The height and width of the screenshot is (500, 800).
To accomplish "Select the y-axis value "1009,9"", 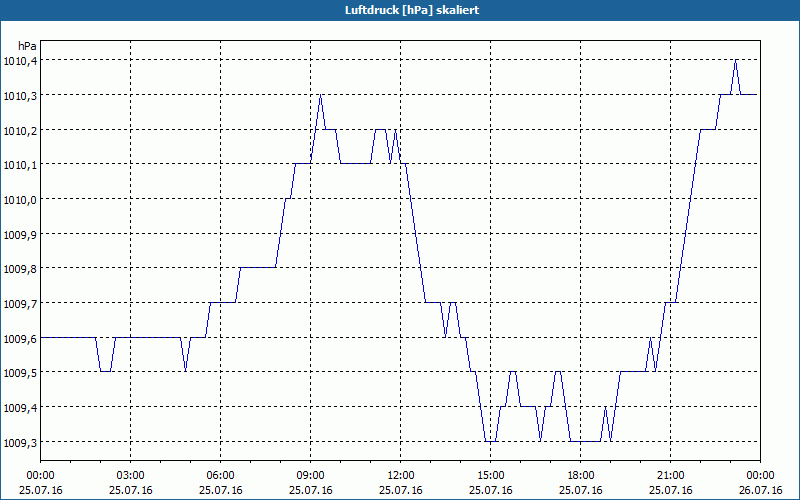I will coord(20,236).
